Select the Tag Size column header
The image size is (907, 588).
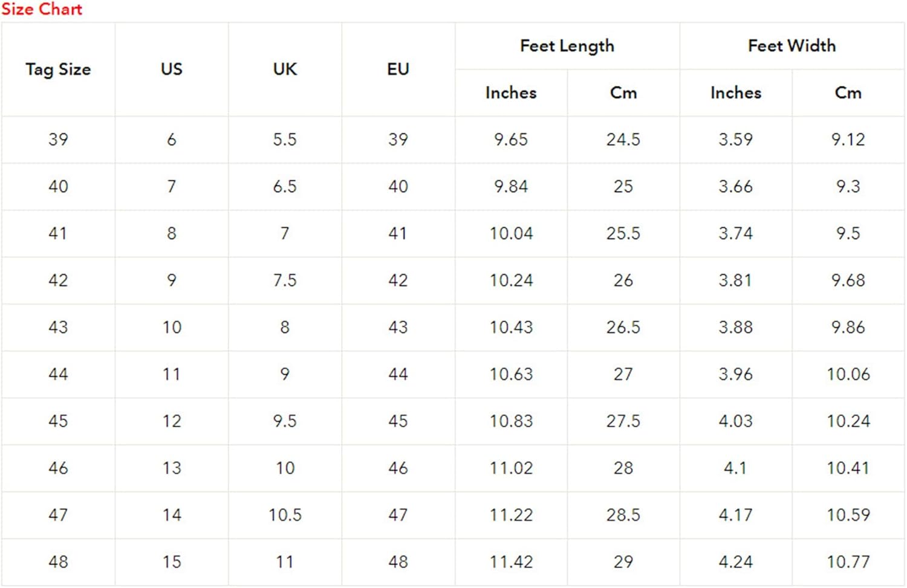pos(58,69)
